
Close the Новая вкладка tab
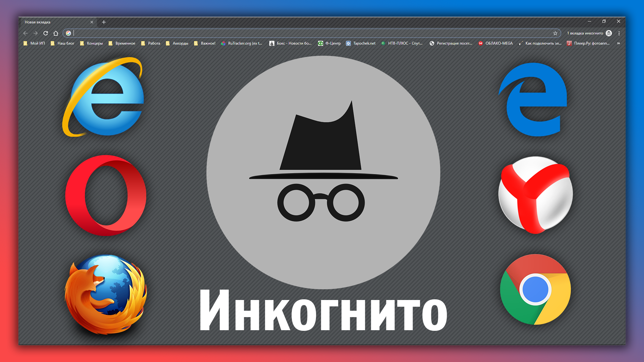coord(92,22)
